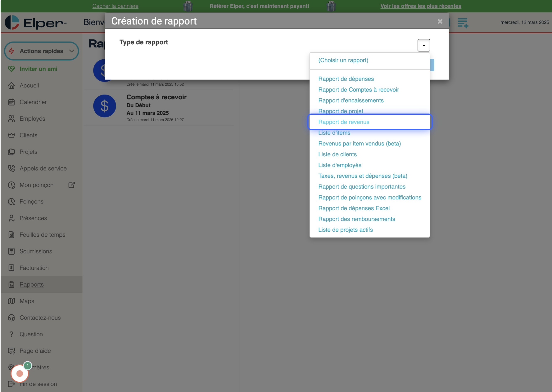Screen dimensions: 552x392
Task: Click the Soumissions calculator icon
Action: tap(11, 251)
